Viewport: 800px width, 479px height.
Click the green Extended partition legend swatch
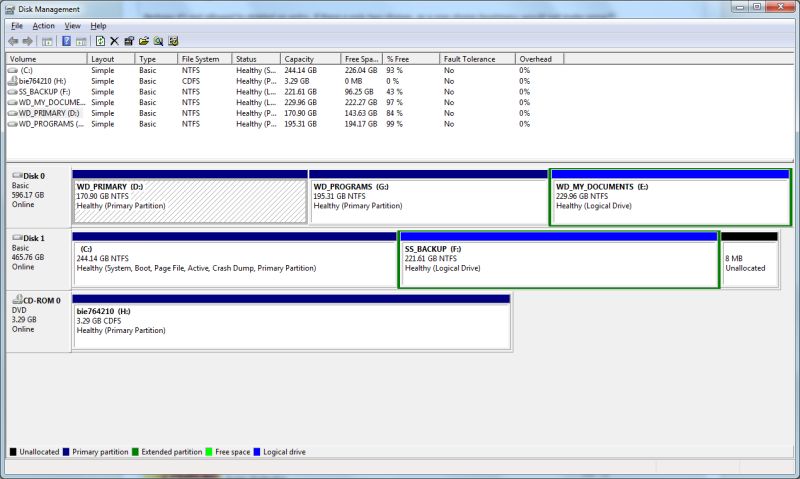click(135, 451)
